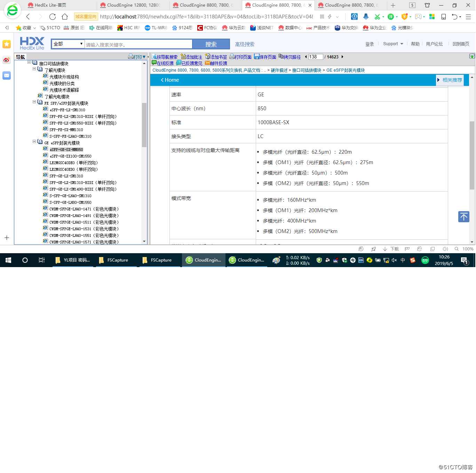476x473 pixels.
Task: Click the 搜索 search button
Action: click(211, 44)
